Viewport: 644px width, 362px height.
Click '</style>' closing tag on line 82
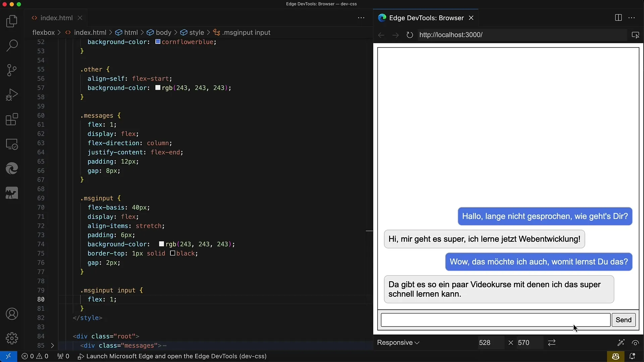pos(87,318)
